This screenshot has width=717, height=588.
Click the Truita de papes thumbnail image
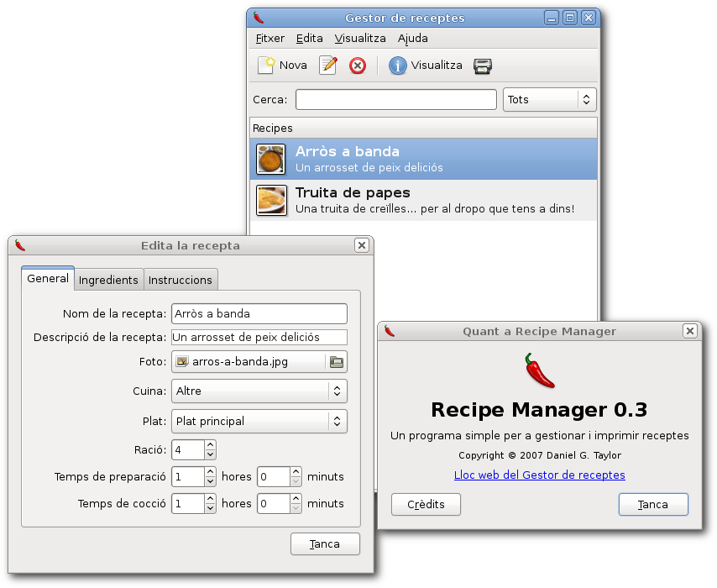[271, 200]
